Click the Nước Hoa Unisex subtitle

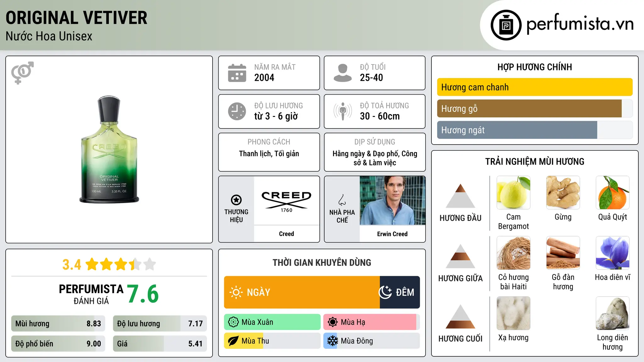(49, 36)
